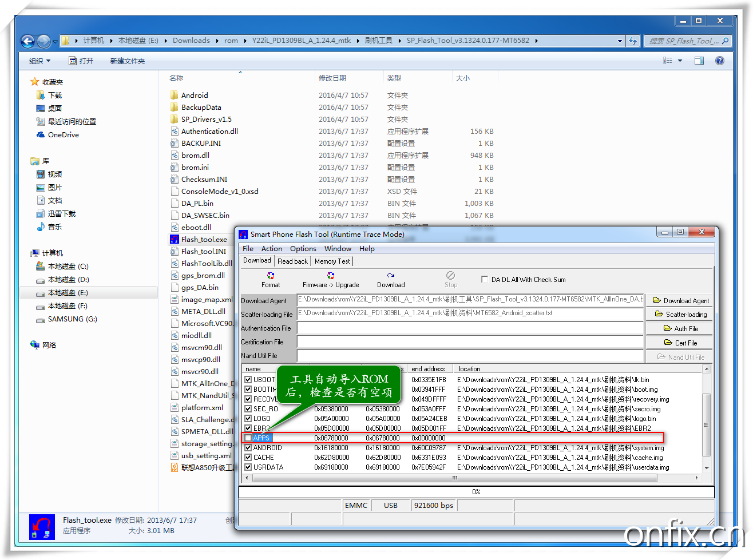Start flashing with the Download icon

pyautogui.click(x=391, y=276)
